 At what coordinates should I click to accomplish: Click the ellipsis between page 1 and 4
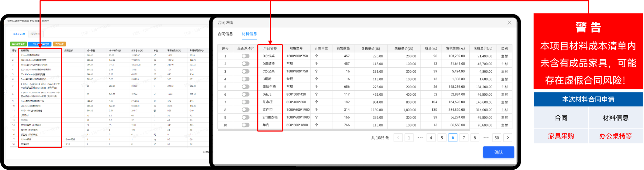click(420, 138)
